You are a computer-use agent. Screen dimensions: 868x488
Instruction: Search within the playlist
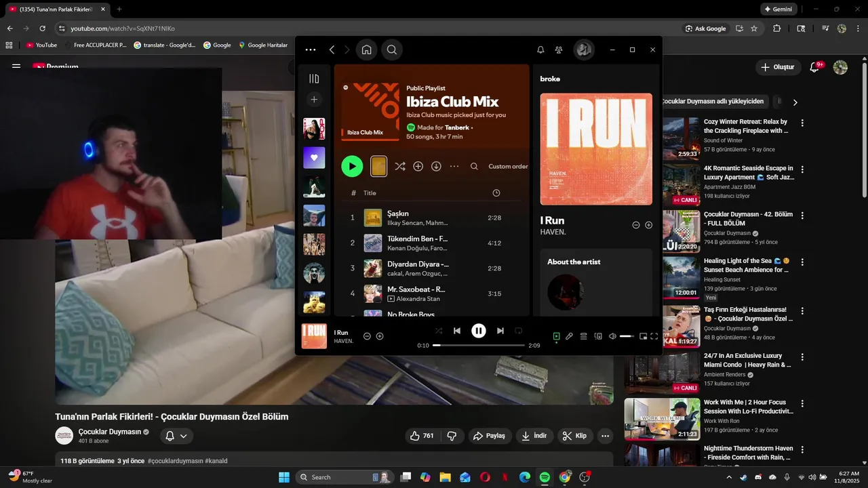coord(474,166)
